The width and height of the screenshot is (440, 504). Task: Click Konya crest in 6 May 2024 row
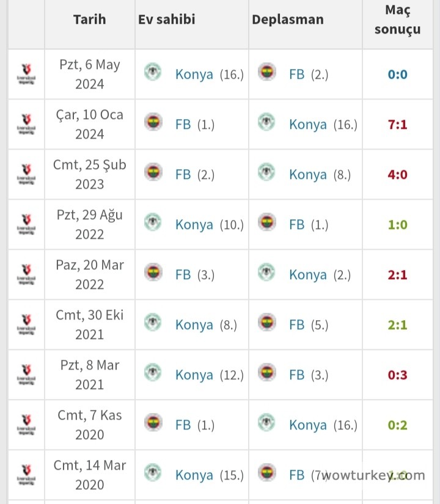click(x=153, y=73)
